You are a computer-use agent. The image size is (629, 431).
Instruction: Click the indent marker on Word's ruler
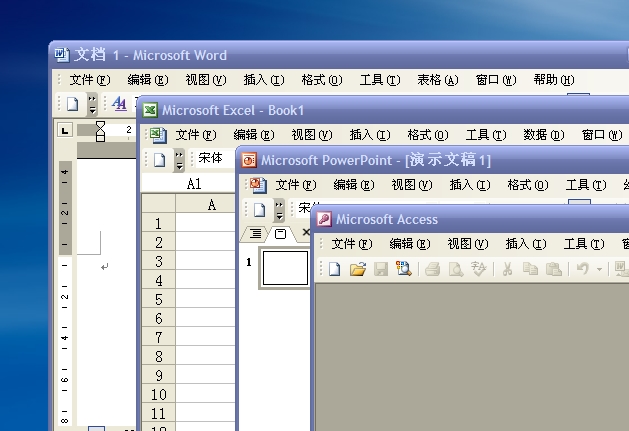point(100,131)
